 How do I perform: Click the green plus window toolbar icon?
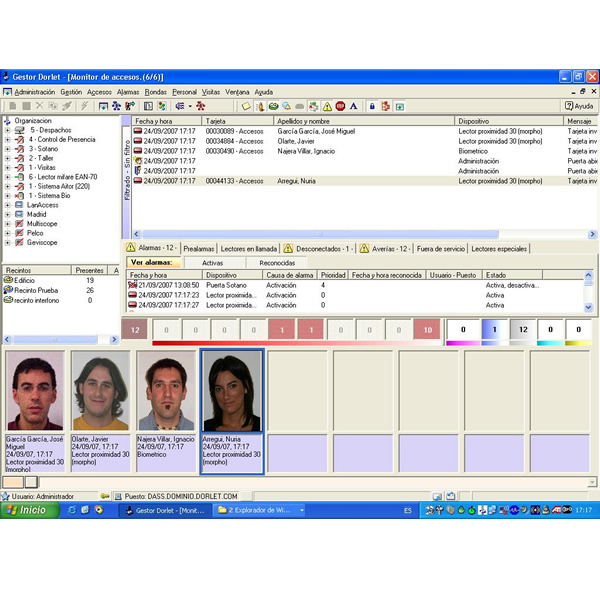click(399, 107)
